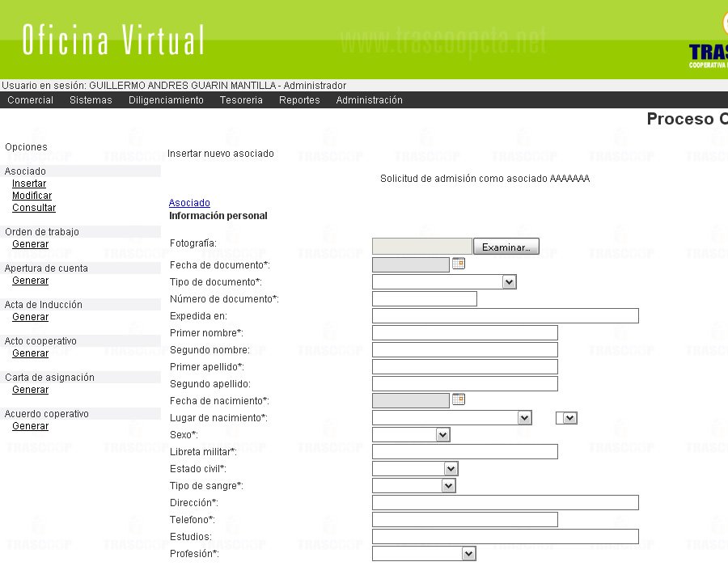
Task: Expand the Tipo de documento dropdown
Action: click(444, 282)
